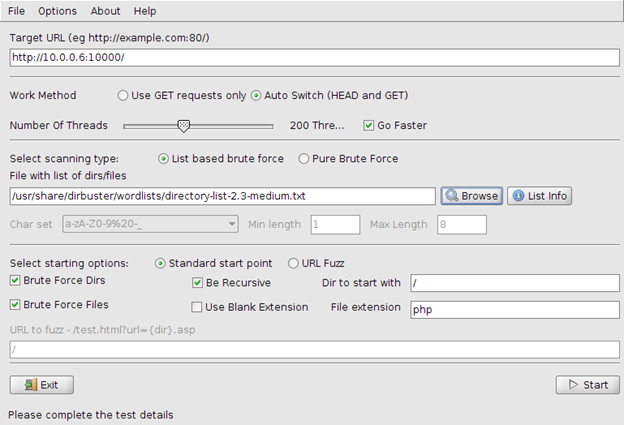Click the wordlist file path field
Viewport: 624px width, 425px height.
(222, 196)
